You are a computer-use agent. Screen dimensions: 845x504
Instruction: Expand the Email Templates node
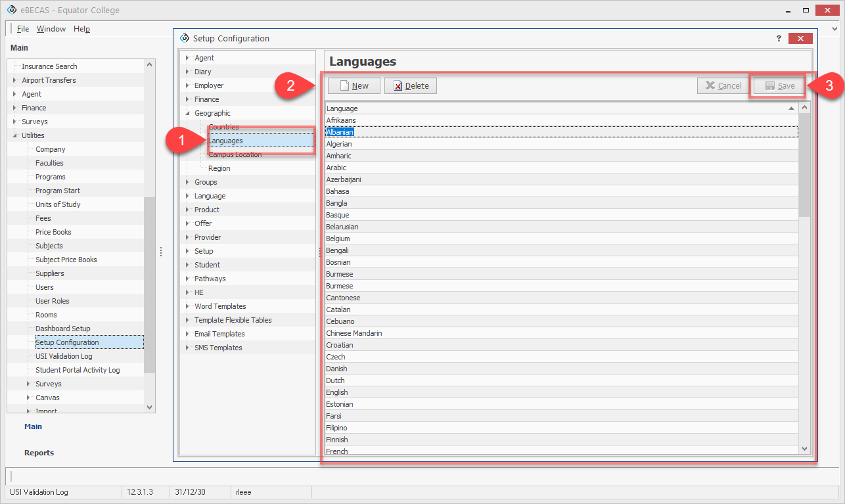point(187,334)
